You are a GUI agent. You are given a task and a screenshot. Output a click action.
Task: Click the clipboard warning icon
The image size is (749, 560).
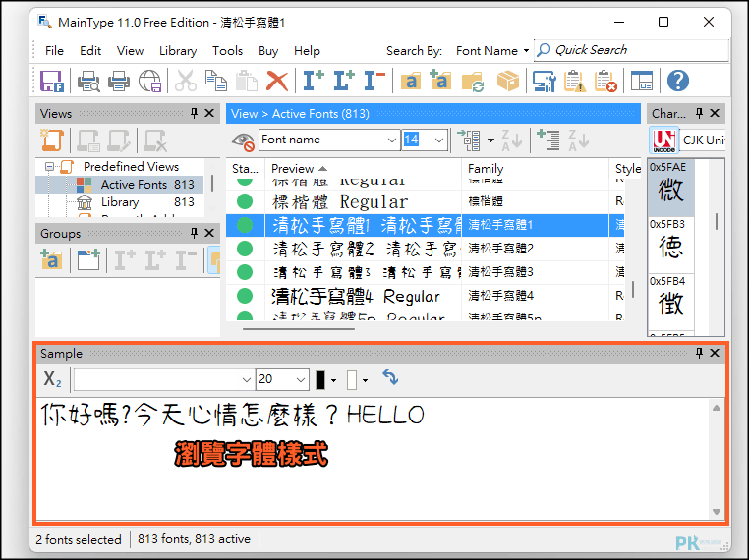[575, 81]
